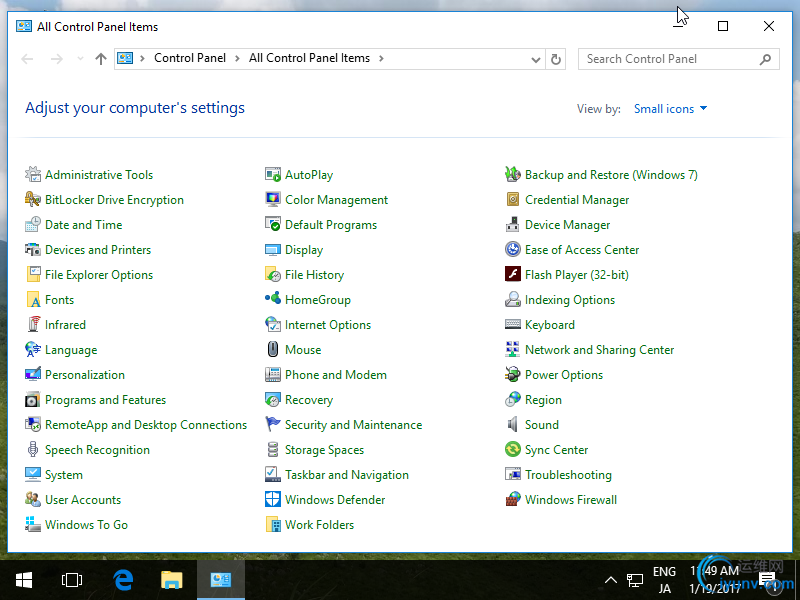Open the Ease of Access Center link
The height and width of the screenshot is (600, 800).
[582, 250]
